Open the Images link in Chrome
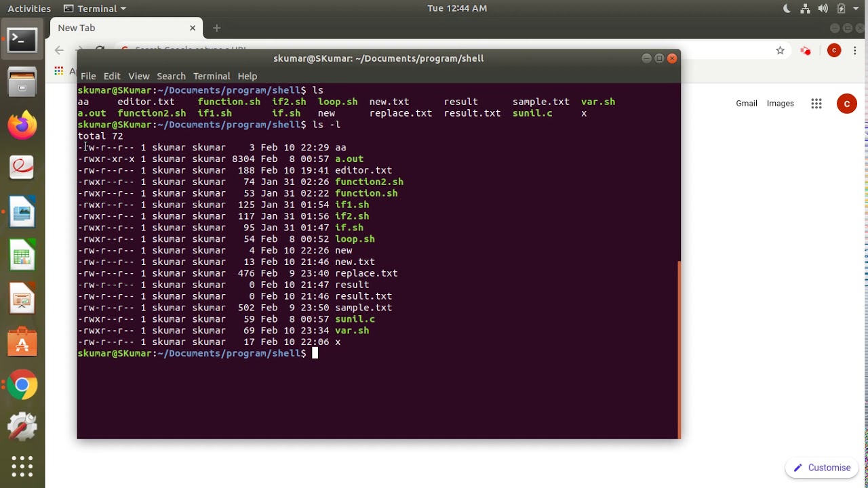Viewport: 868px width, 488px height. click(780, 104)
